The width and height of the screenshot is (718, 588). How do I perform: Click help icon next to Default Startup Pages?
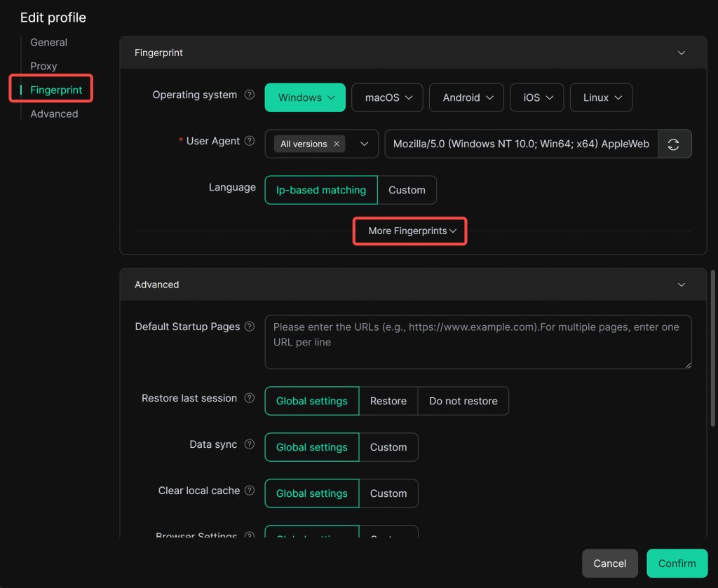click(x=249, y=327)
